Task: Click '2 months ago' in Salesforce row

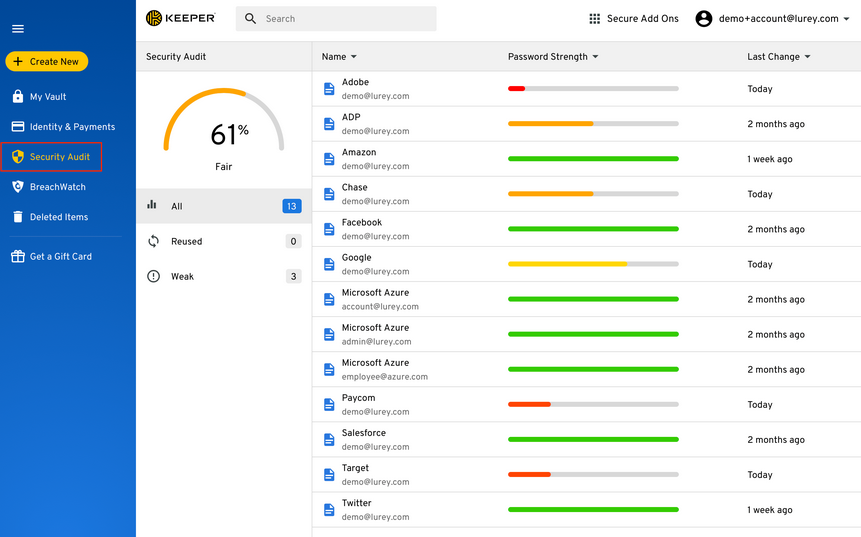Action: tap(775, 440)
